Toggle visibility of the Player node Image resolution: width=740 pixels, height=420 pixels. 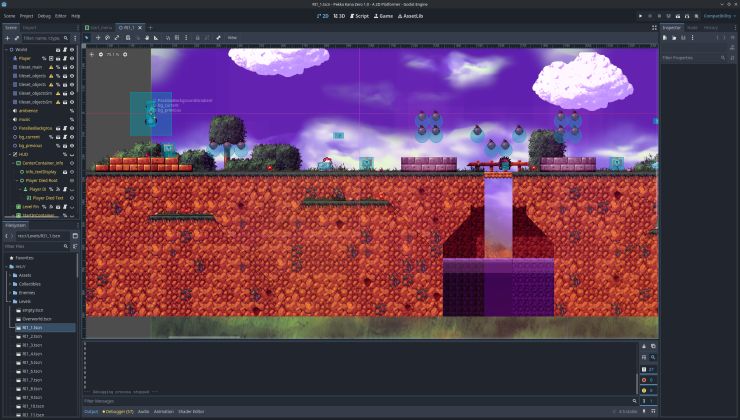[x=72, y=59]
